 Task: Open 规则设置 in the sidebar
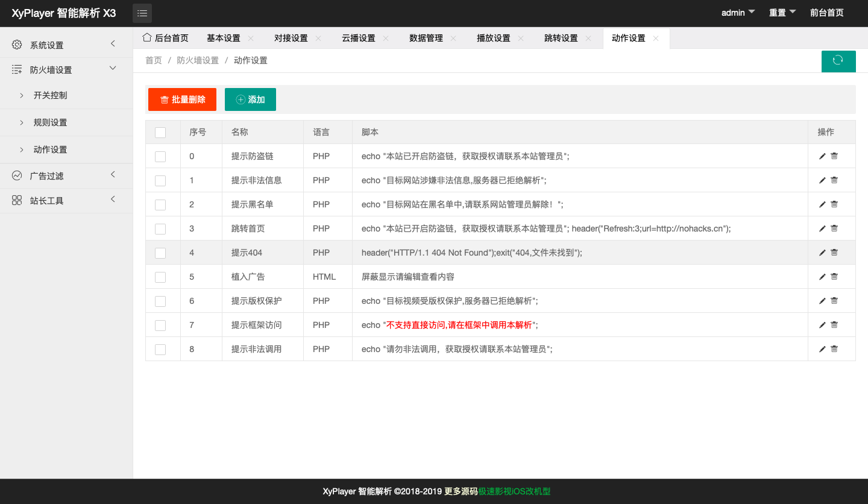pos(51,122)
